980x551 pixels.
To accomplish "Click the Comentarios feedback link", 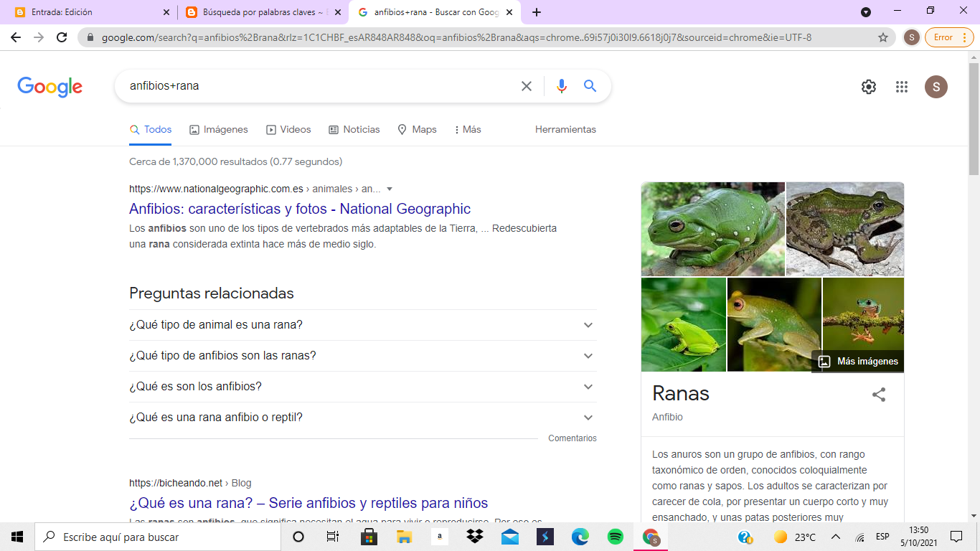I will [573, 438].
